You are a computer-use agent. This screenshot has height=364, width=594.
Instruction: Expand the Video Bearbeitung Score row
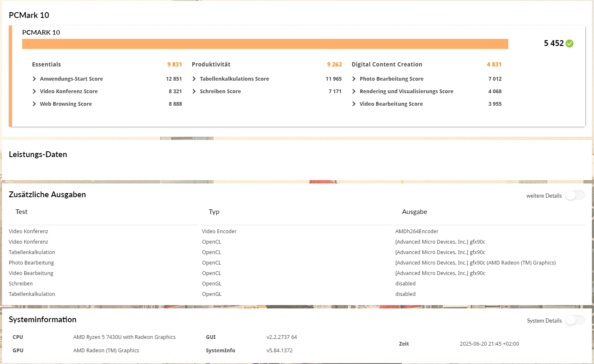354,104
